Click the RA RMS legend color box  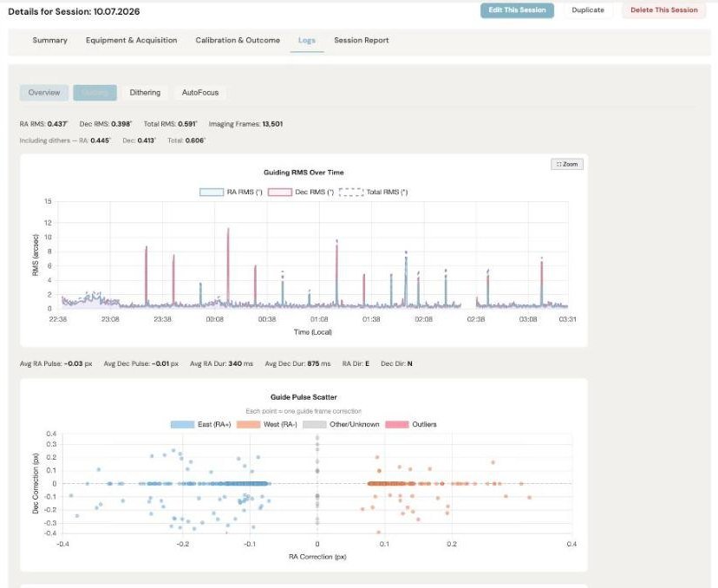tap(212, 192)
